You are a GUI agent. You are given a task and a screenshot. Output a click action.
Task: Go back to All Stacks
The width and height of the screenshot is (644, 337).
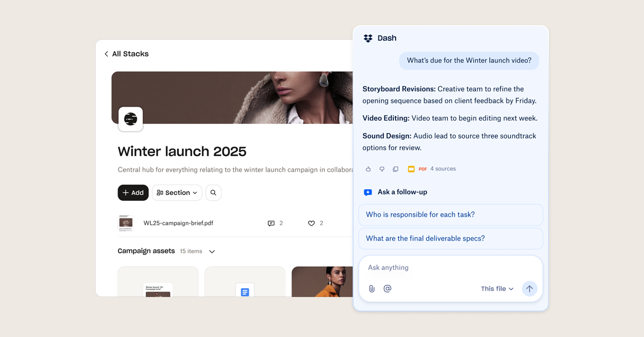coord(126,54)
